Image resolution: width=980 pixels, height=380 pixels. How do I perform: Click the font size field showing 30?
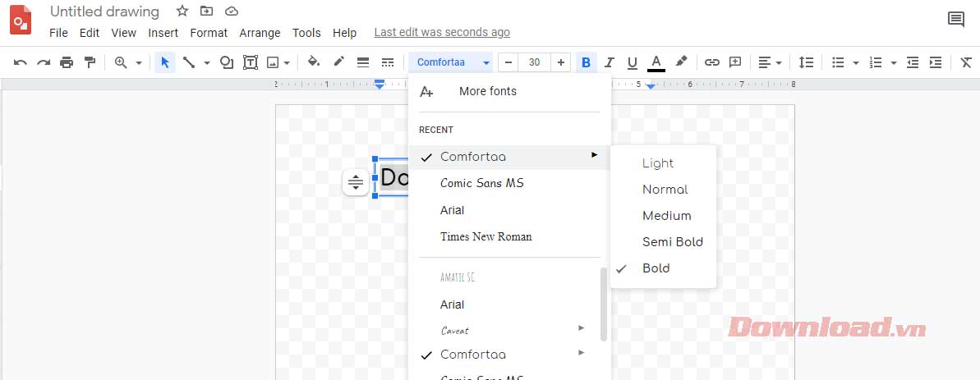click(x=535, y=62)
